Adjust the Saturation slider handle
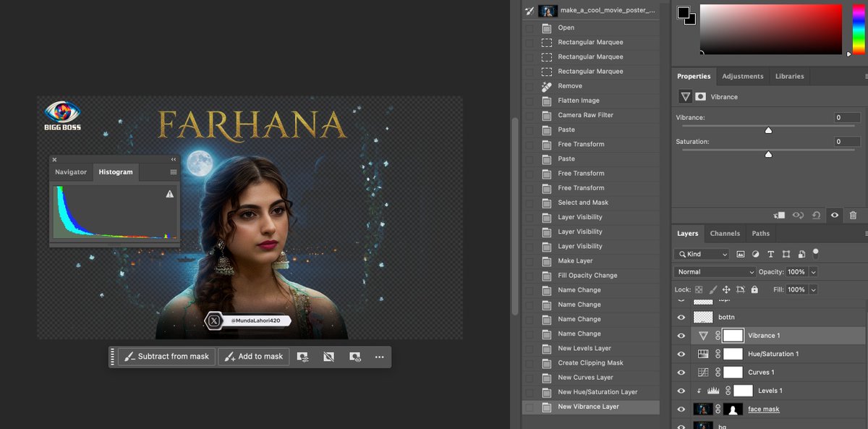Screen dimensions: 868x429 click(x=768, y=154)
